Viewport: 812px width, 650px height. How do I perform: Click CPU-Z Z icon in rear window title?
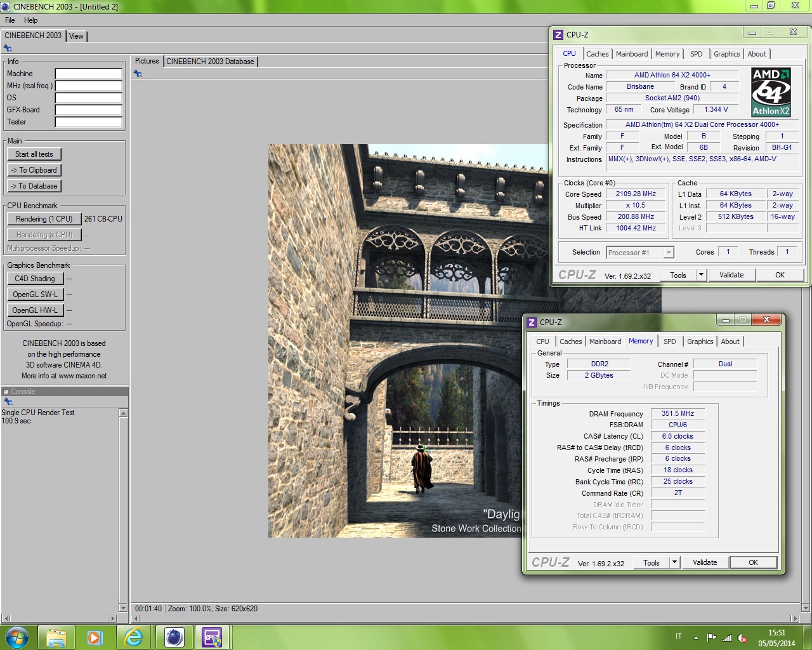click(x=558, y=35)
